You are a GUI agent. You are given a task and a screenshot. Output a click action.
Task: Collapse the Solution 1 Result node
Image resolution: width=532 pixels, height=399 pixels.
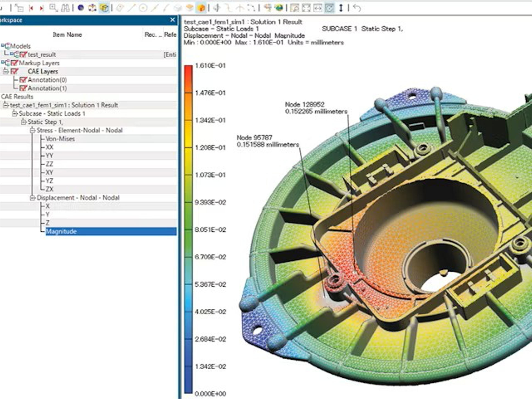pyautogui.click(x=6, y=105)
